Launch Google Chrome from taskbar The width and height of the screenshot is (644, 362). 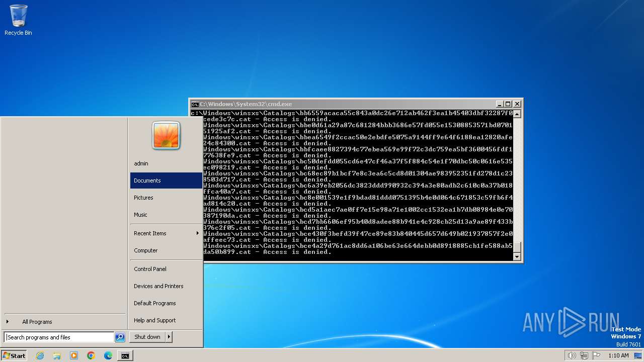[91, 355]
